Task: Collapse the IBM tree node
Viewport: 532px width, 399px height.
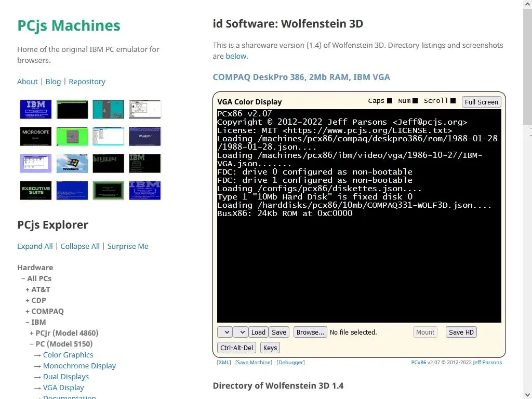Action: [x=36, y=322]
